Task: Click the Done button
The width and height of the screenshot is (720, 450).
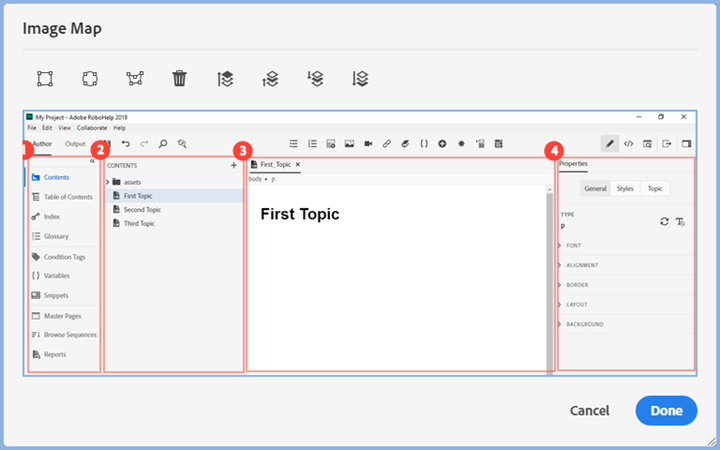Action: click(666, 410)
